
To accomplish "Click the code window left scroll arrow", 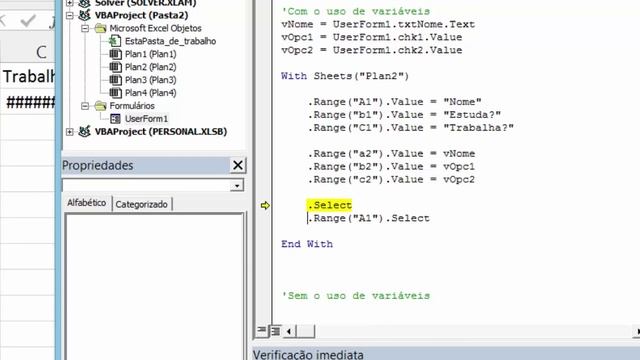I will (x=289, y=331).
